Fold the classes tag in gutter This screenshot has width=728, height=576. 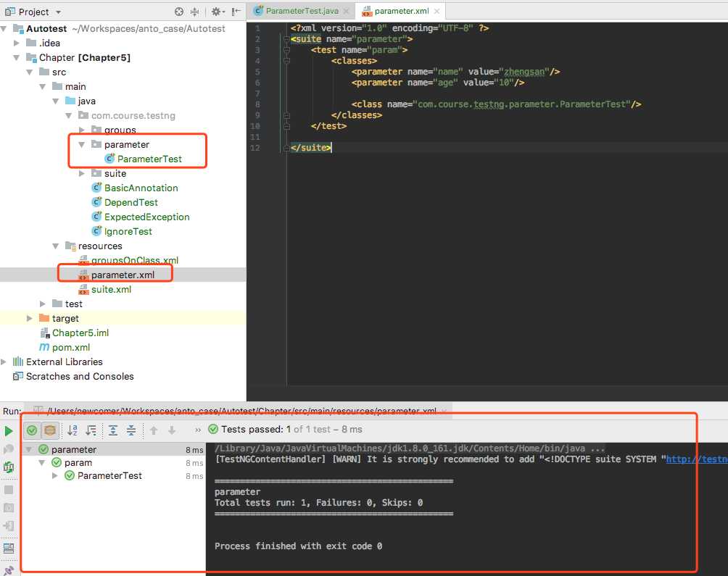(286, 61)
